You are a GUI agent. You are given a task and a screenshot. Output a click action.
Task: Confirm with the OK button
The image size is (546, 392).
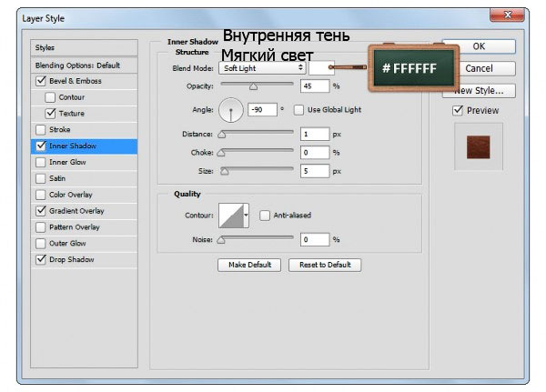click(479, 46)
